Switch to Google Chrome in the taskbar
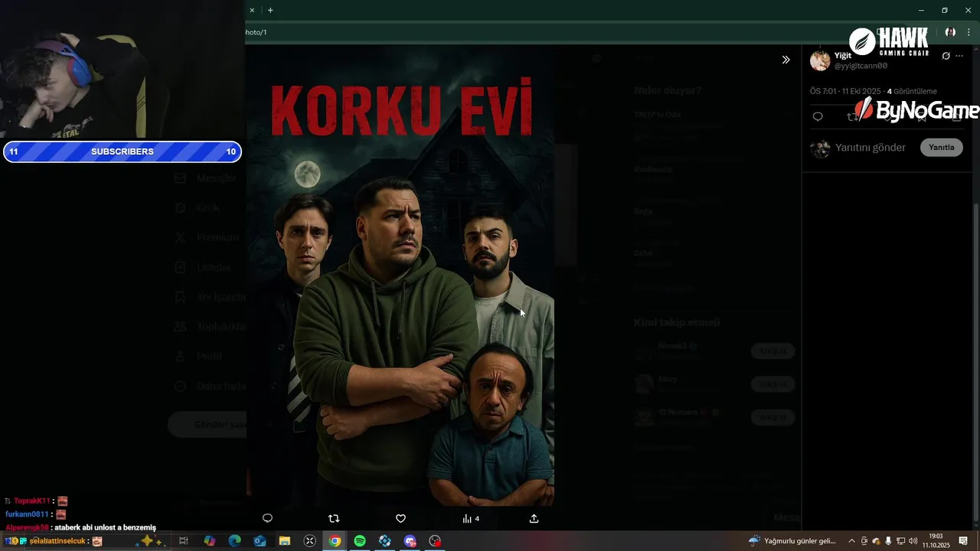Screen dimensions: 980x551 point(335,541)
